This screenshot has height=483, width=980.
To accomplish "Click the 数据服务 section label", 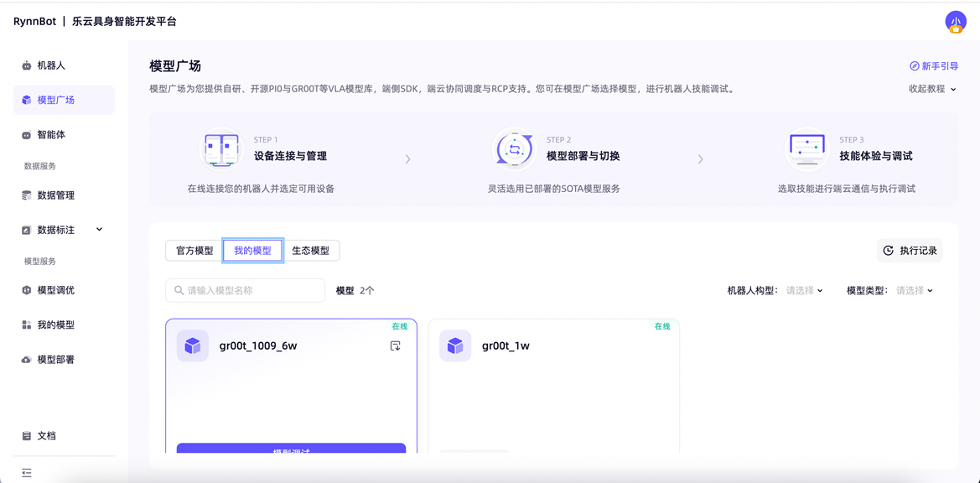I will click(40, 166).
